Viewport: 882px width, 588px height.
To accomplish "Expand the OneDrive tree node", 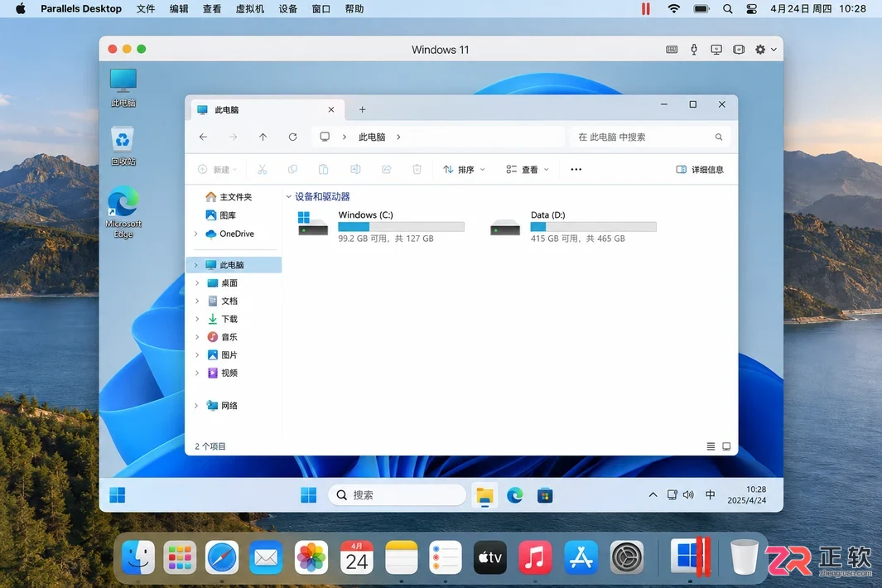I will [195, 234].
